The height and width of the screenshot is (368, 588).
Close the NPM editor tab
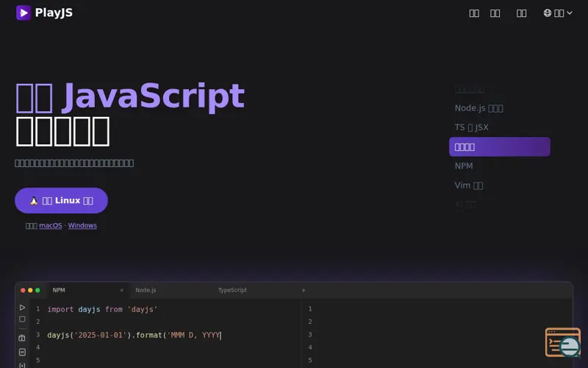coord(121,290)
